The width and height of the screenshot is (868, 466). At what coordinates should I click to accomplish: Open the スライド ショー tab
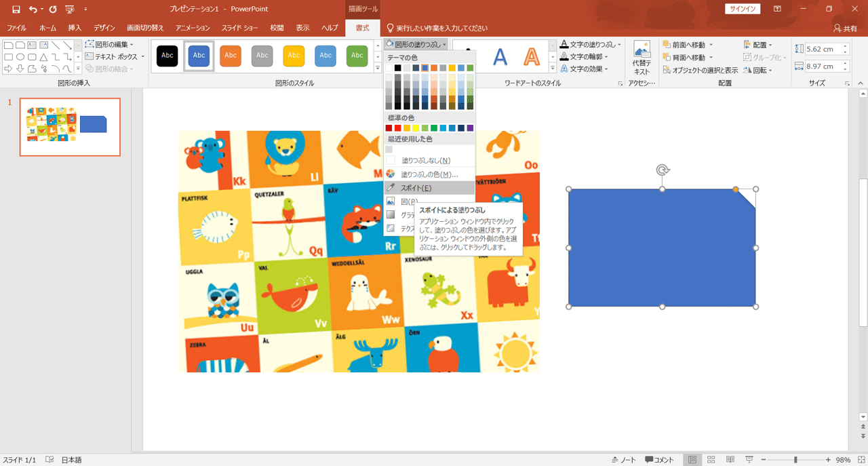[239, 28]
